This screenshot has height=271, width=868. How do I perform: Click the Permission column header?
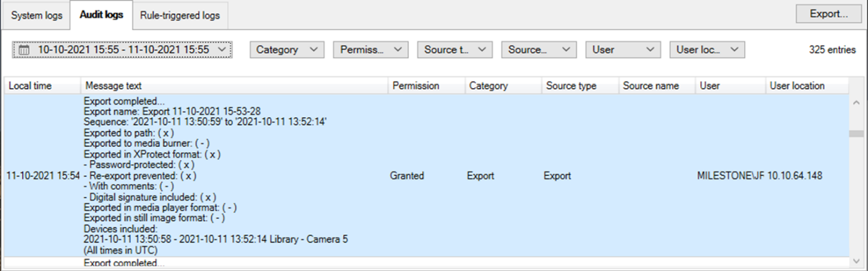tap(426, 86)
